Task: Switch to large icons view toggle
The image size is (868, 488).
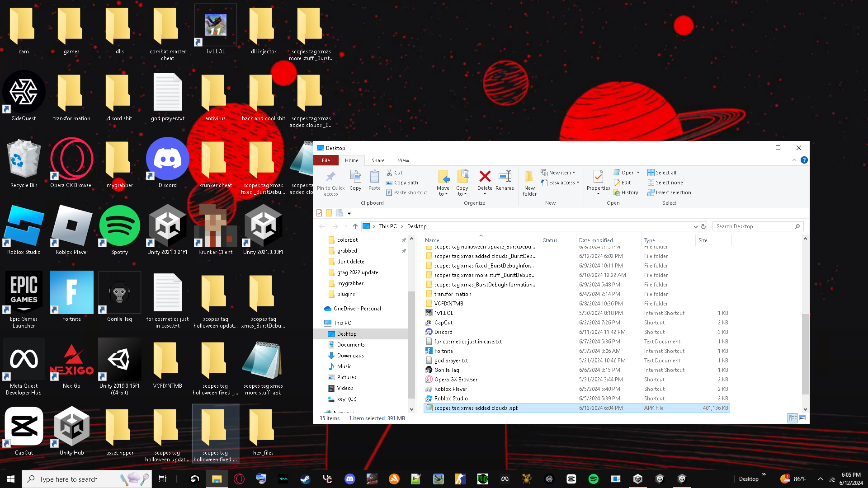Action: coord(802,418)
